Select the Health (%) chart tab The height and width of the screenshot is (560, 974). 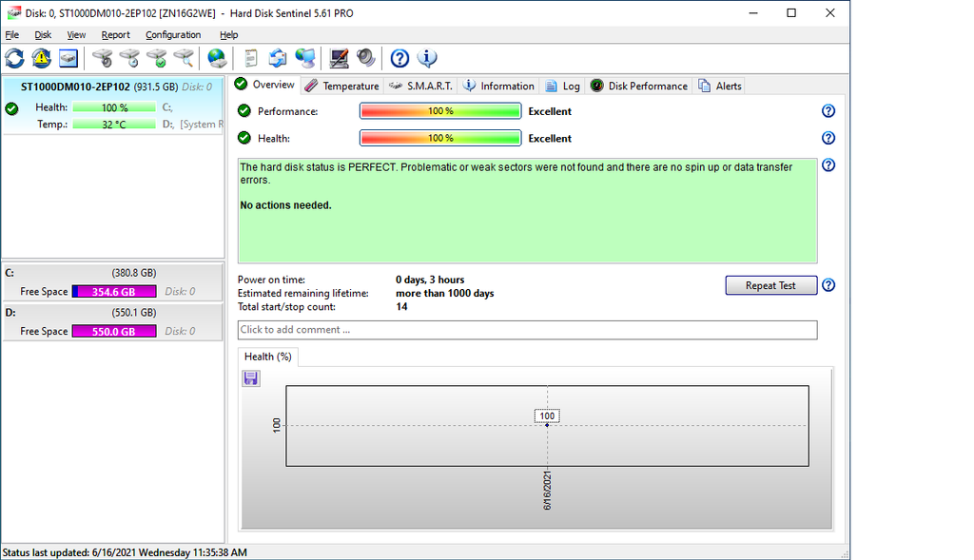[x=267, y=357]
